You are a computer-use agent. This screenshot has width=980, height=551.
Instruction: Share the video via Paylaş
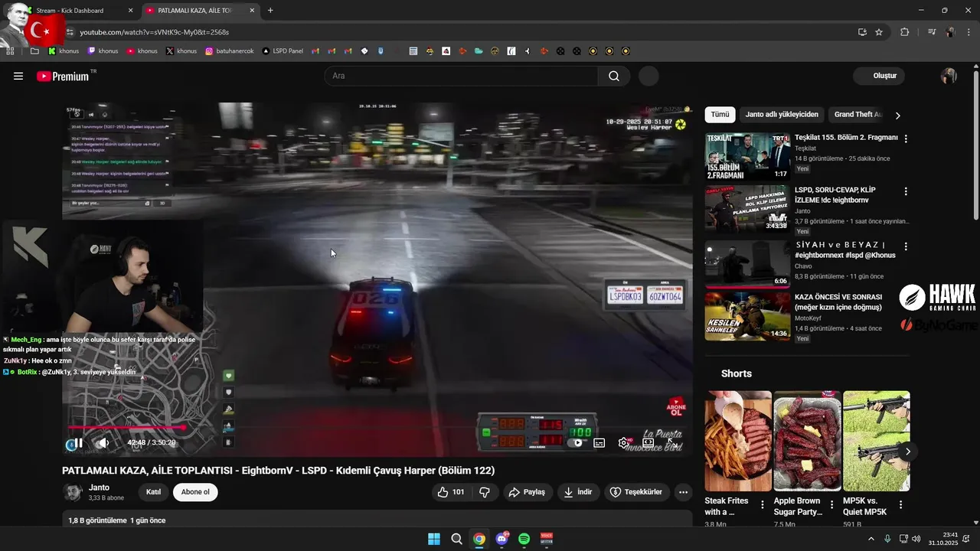tap(528, 492)
